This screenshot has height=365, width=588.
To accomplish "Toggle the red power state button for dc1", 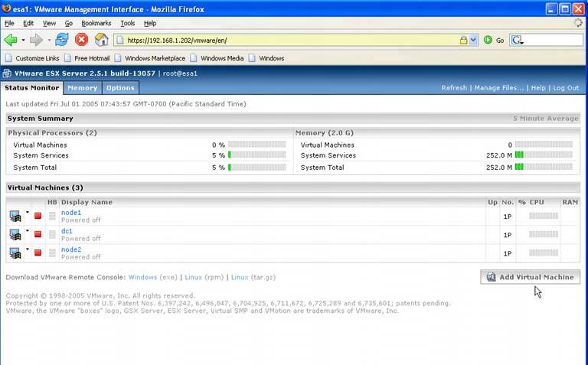I will click(x=38, y=234).
